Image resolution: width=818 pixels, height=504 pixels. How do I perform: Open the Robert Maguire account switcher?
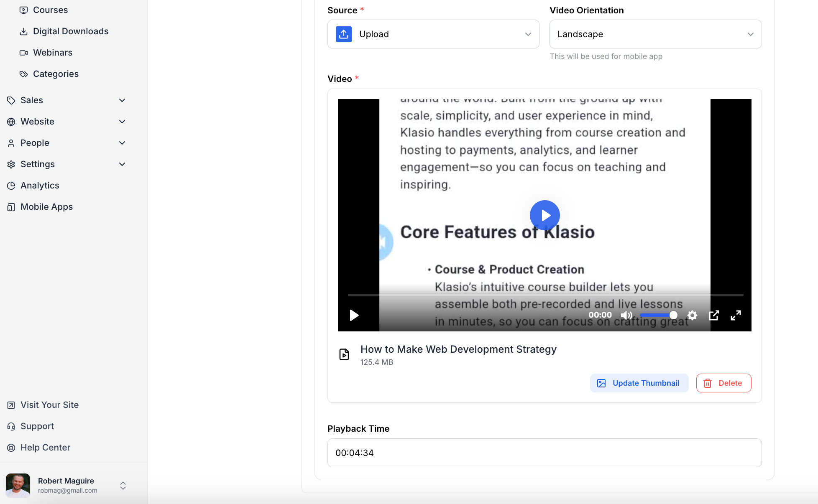point(123,486)
